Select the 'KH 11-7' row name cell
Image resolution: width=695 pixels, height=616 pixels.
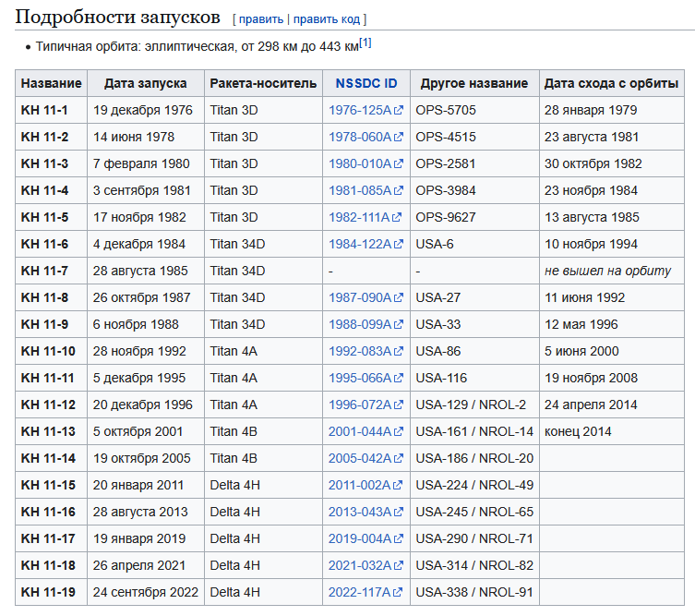(52, 271)
